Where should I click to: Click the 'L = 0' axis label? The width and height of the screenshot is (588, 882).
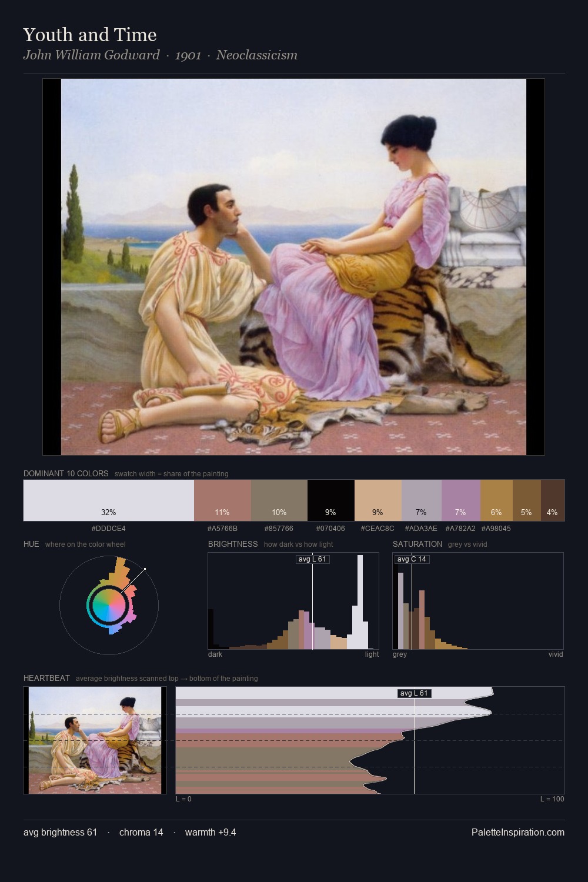(x=183, y=799)
